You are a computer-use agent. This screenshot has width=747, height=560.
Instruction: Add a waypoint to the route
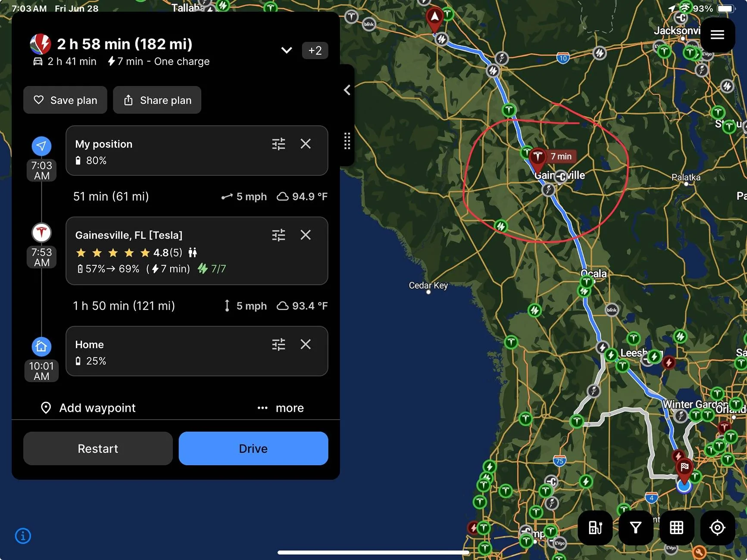coord(88,408)
